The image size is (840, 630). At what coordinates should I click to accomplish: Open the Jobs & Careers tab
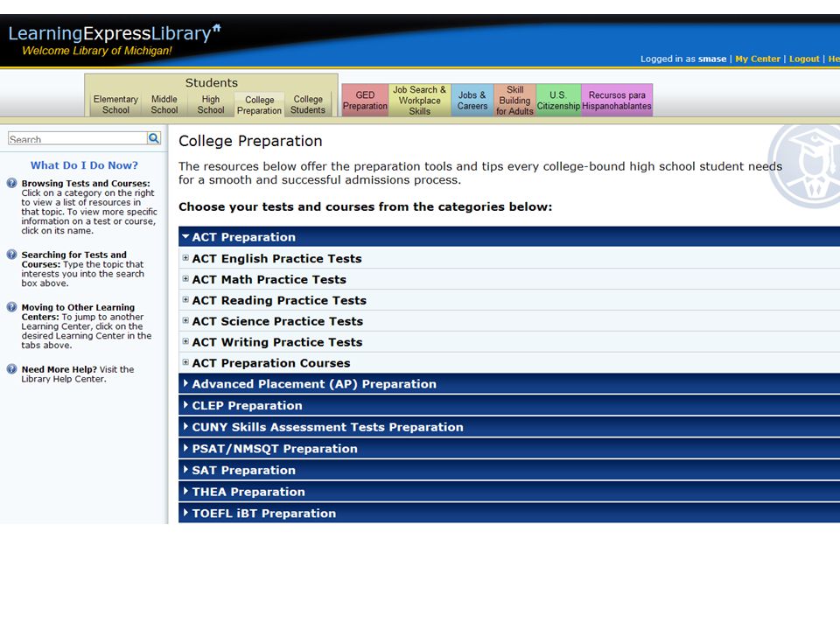tap(472, 100)
